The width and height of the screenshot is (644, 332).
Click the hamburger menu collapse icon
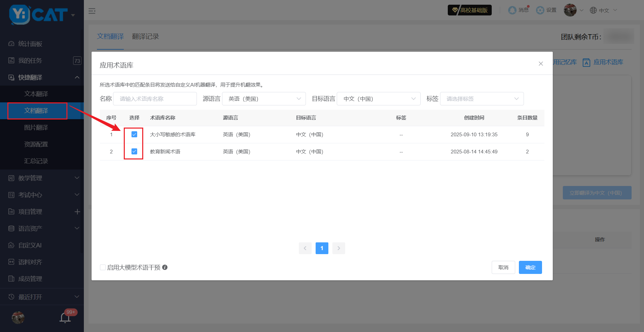92,11
